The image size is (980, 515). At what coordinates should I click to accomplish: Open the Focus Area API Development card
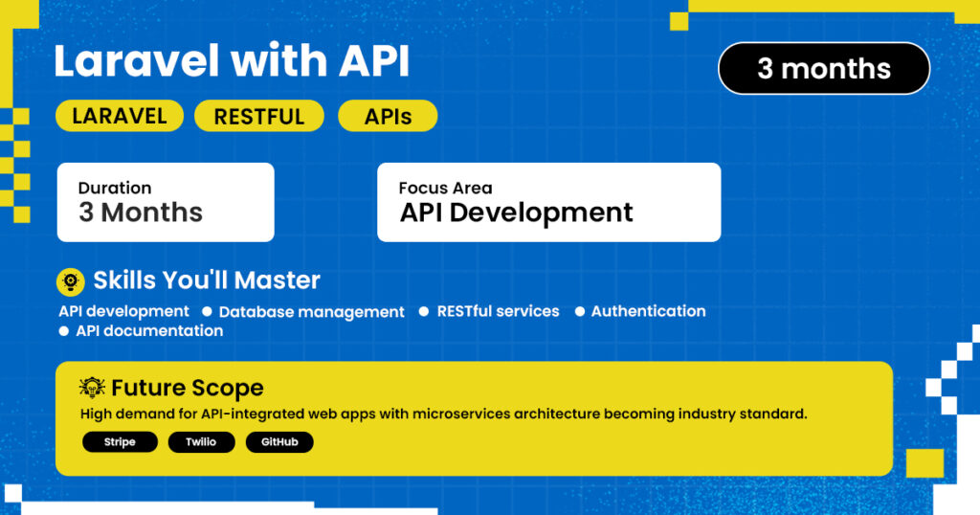point(548,203)
